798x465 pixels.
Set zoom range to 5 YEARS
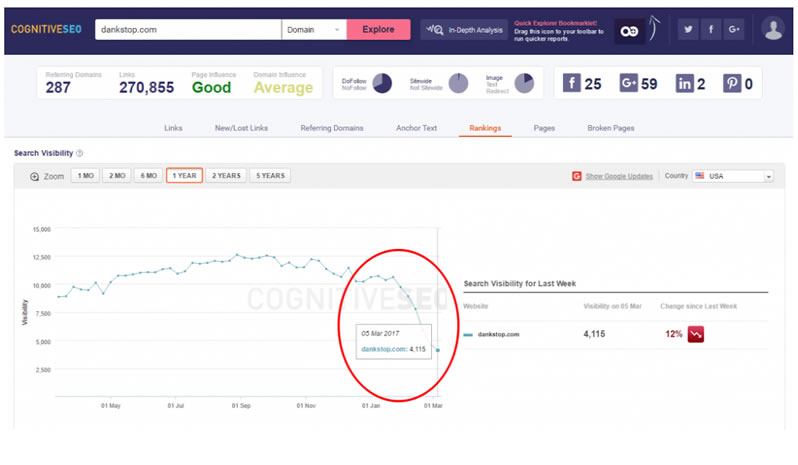point(270,176)
